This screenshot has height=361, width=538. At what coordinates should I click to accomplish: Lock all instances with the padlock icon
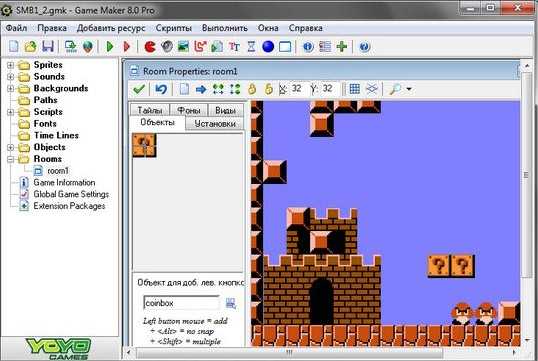pos(252,89)
